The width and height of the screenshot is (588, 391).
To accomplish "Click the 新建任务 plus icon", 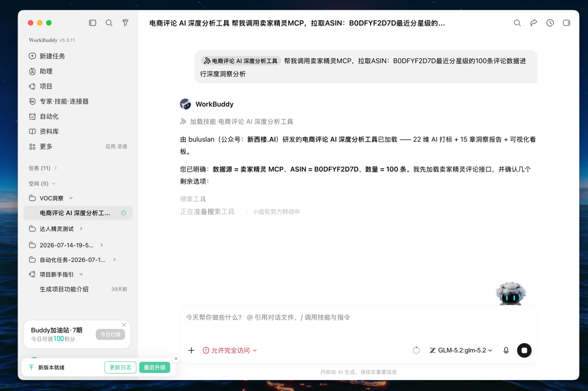I will [x=32, y=56].
